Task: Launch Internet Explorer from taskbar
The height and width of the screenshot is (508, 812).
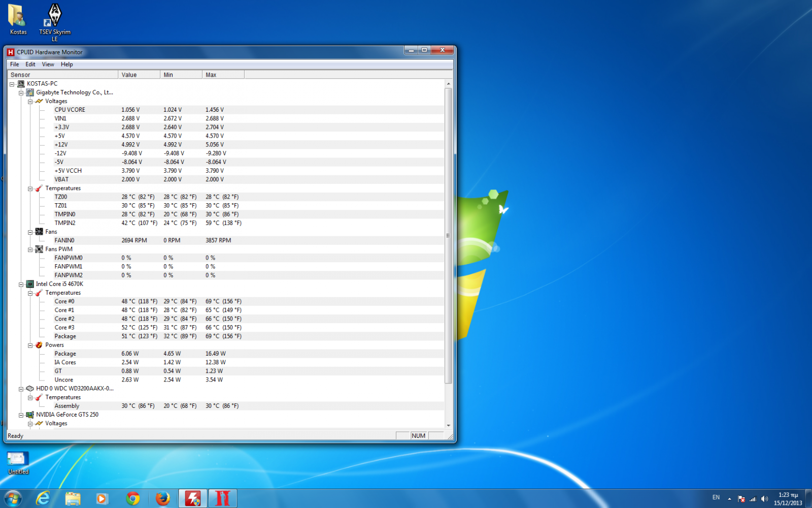Action: pos(43,498)
